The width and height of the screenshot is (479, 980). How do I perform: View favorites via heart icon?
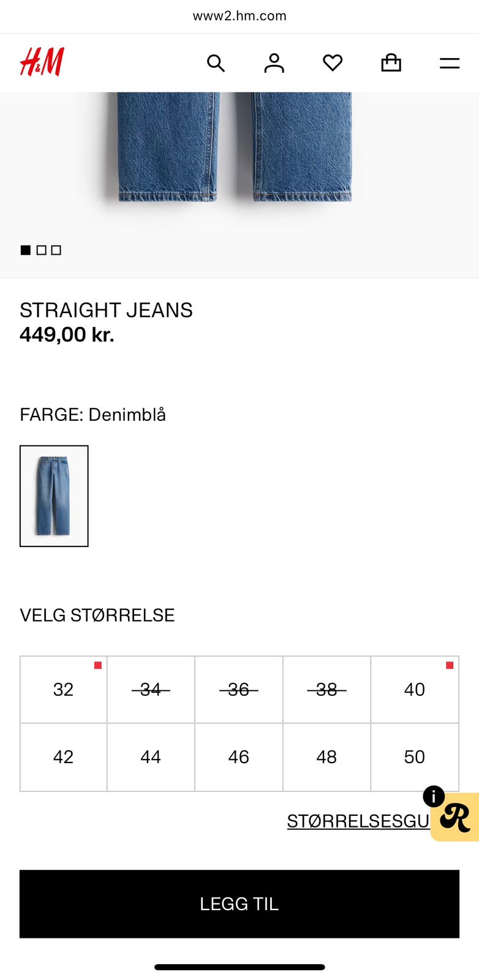[333, 62]
